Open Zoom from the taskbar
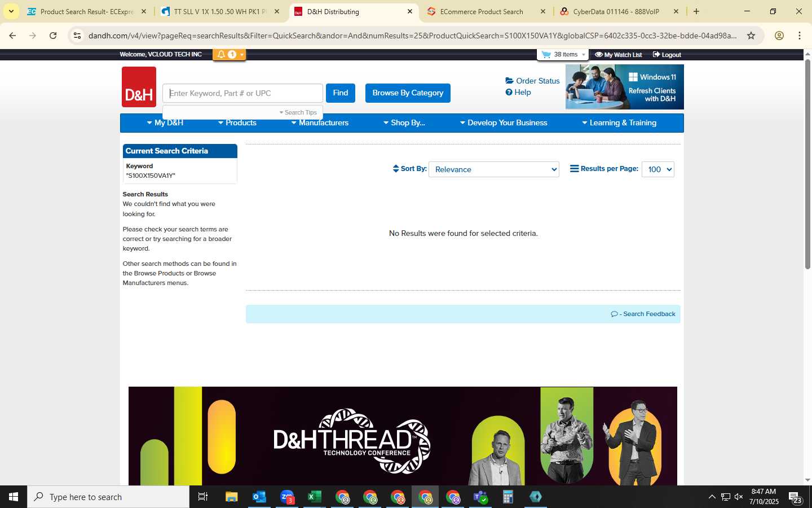The height and width of the screenshot is (508, 812). click(286, 497)
